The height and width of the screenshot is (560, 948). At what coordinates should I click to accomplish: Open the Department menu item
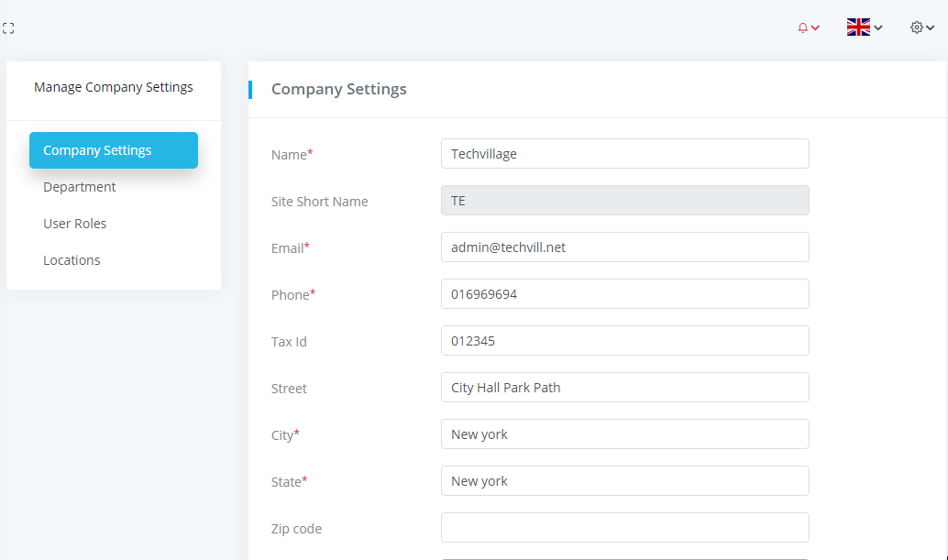coord(80,187)
